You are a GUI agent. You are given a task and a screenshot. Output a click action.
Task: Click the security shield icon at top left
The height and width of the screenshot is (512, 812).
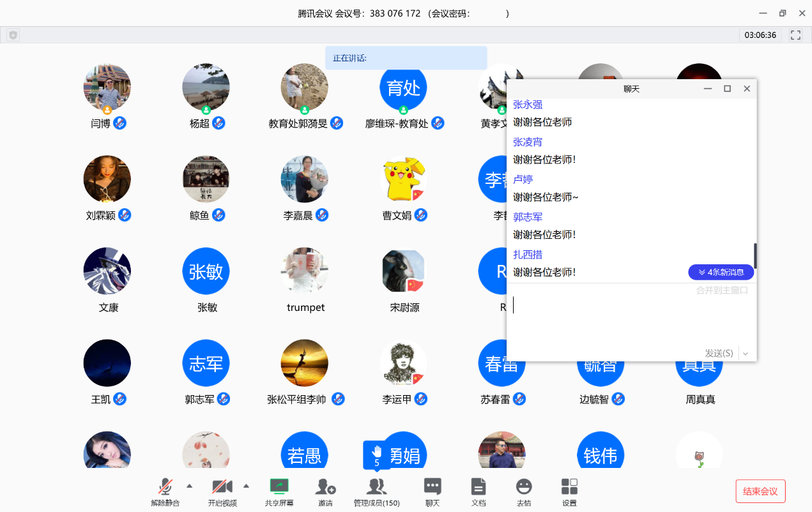pos(13,35)
